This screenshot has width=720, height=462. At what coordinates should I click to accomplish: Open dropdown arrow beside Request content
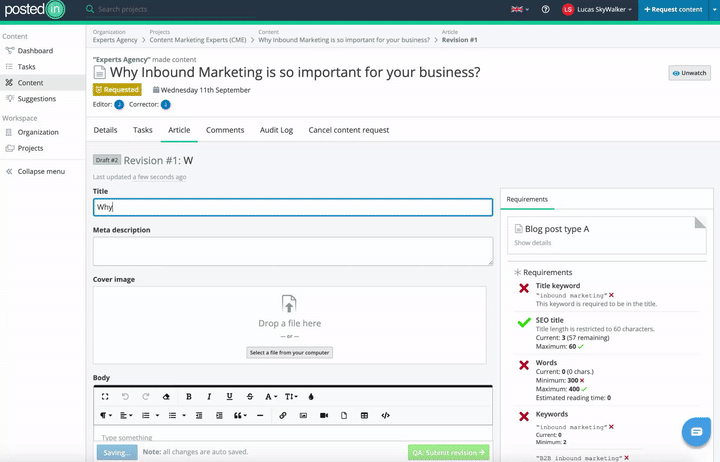tap(714, 9)
